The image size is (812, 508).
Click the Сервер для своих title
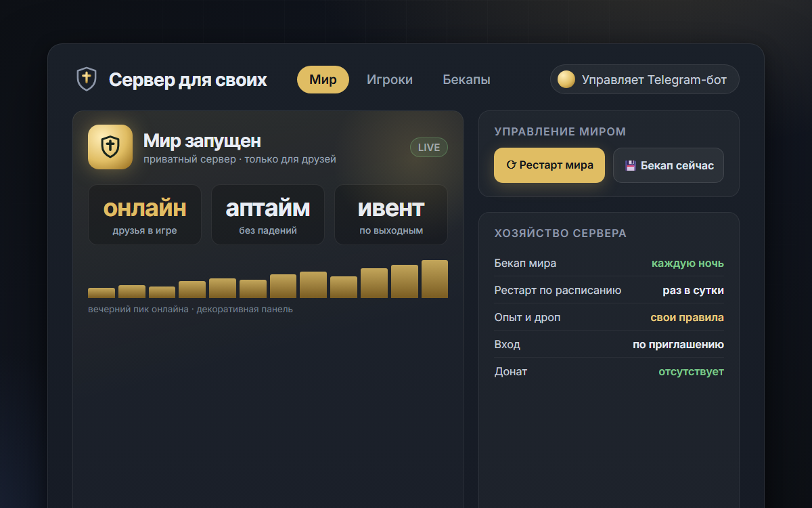tap(188, 80)
